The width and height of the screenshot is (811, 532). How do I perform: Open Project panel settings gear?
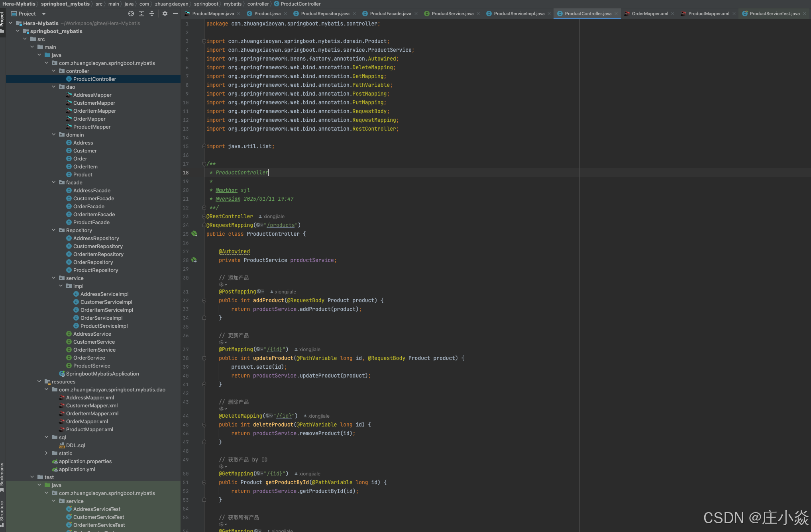tap(165, 14)
